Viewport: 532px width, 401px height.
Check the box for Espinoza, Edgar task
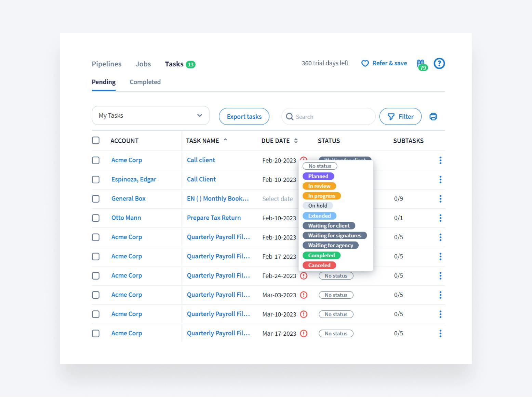96,180
